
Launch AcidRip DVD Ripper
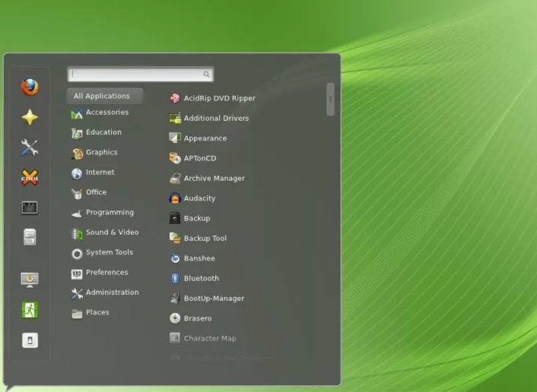pyautogui.click(x=213, y=98)
